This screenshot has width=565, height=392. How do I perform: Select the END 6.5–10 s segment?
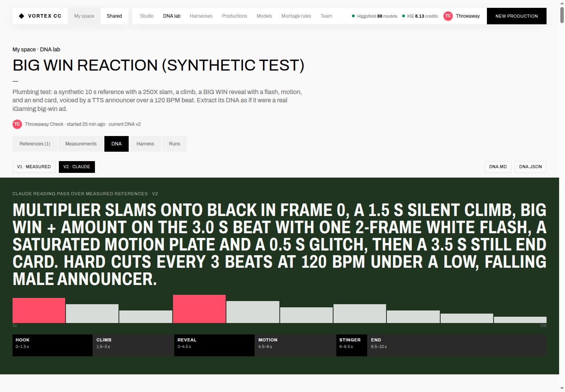457,345
